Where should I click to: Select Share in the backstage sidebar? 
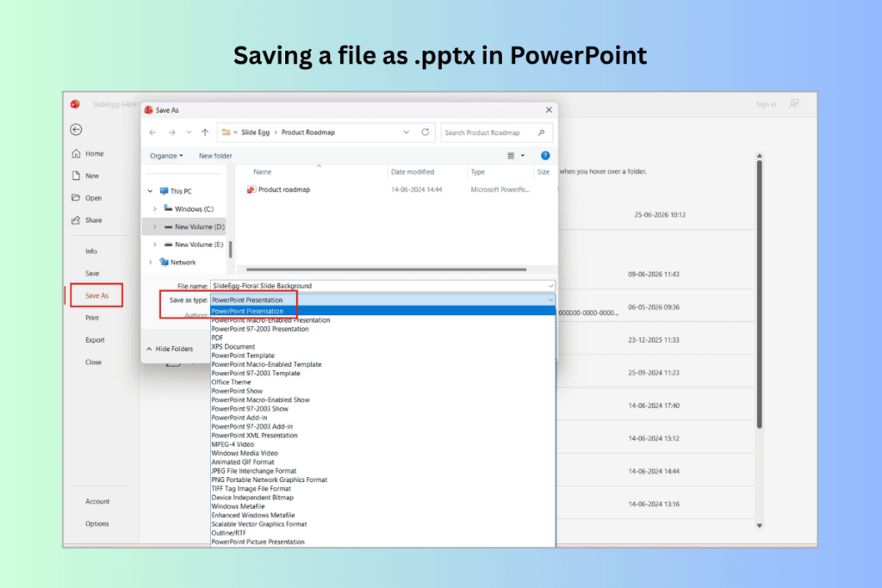[87, 220]
